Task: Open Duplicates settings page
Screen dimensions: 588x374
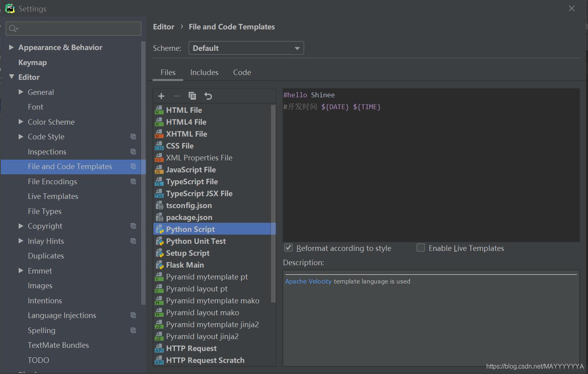Action: [x=46, y=256]
